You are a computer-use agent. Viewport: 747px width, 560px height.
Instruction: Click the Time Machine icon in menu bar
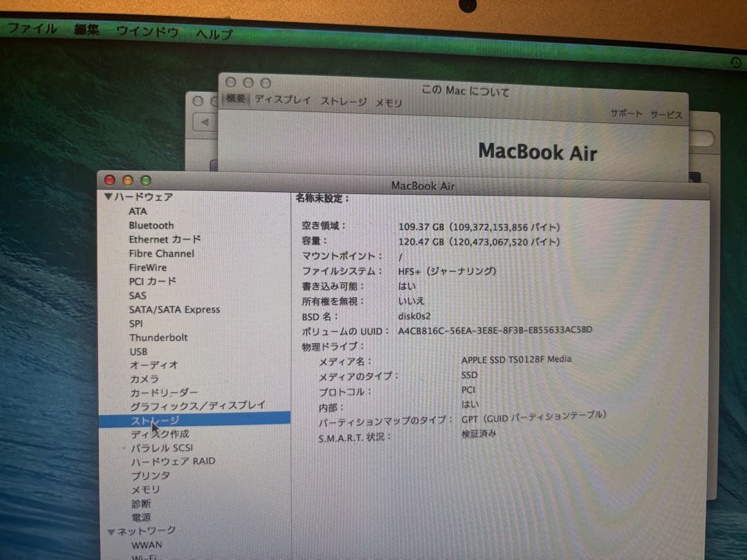(x=735, y=62)
